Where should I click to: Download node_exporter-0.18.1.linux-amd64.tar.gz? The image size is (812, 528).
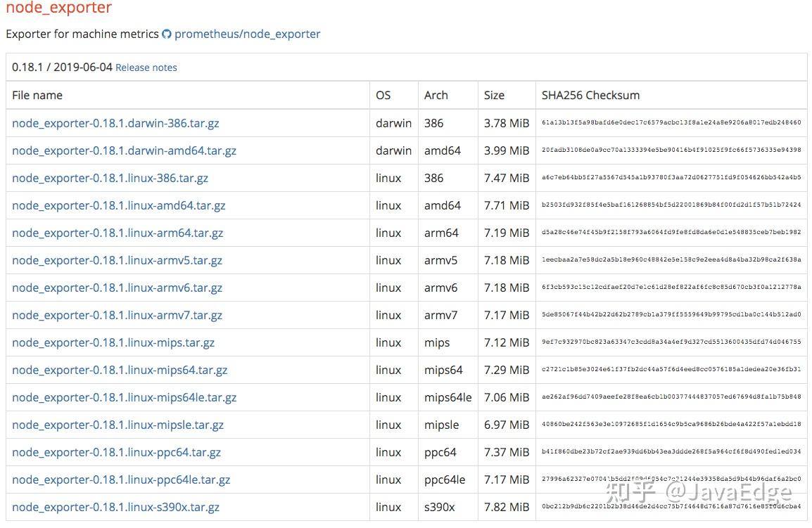click(118, 205)
